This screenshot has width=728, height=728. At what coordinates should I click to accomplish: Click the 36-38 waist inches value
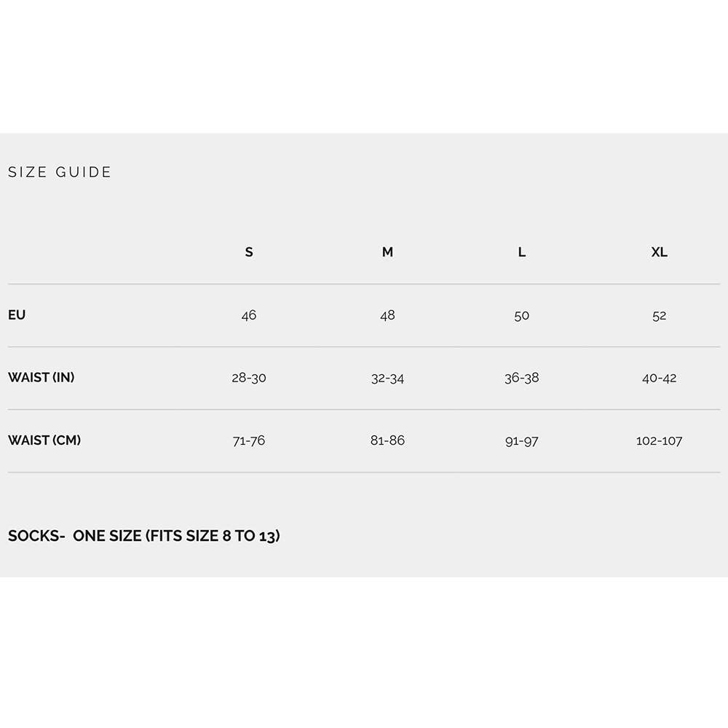pos(522,379)
